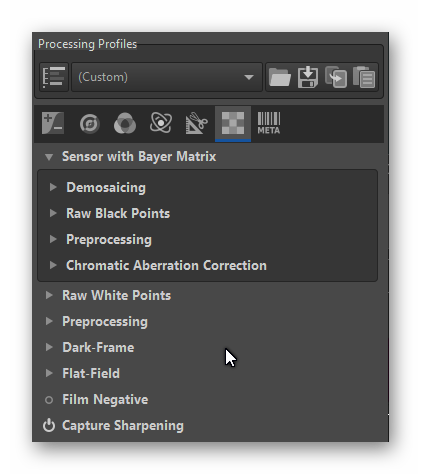This screenshot has height=474, width=421.
Task: Open the Transform tab scissors icon
Action: coord(197,123)
